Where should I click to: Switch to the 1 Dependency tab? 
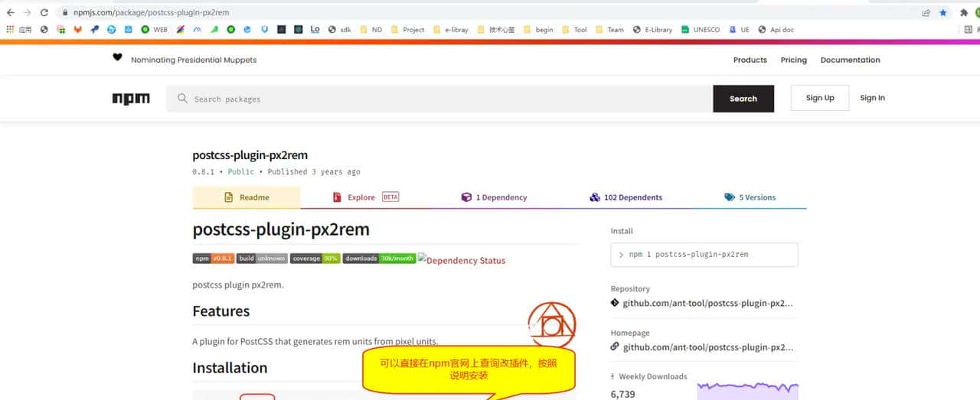click(494, 197)
